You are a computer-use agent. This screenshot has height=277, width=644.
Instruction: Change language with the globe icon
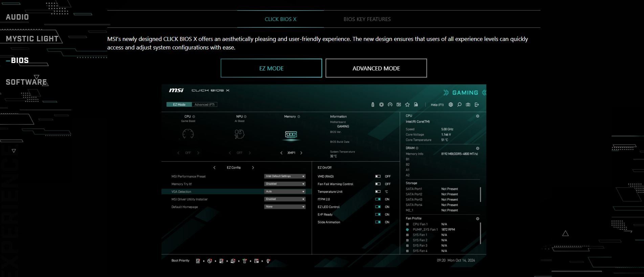[x=451, y=105]
